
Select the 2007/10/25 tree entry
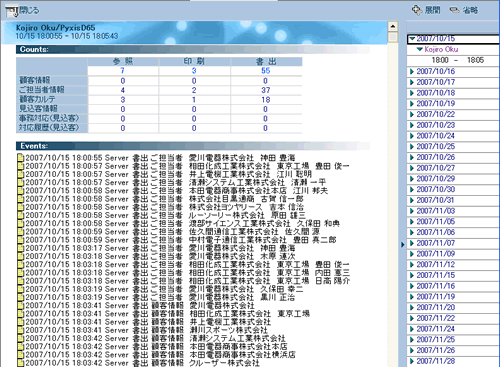pos(436,146)
